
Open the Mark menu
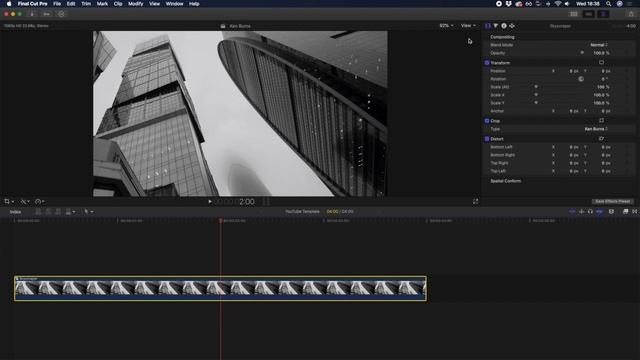pos(102,4)
